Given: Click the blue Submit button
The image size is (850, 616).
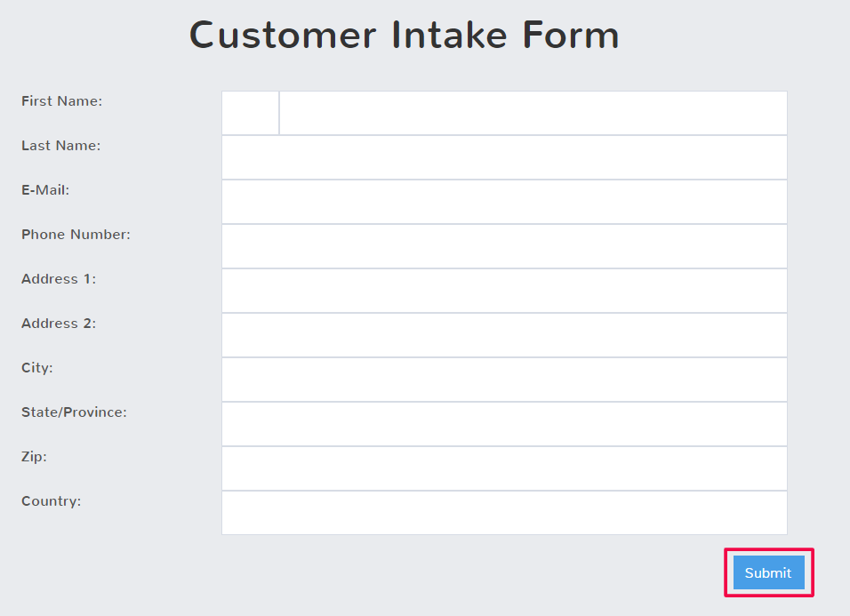Looking at the screenshot, I should (x=768, y=573).
